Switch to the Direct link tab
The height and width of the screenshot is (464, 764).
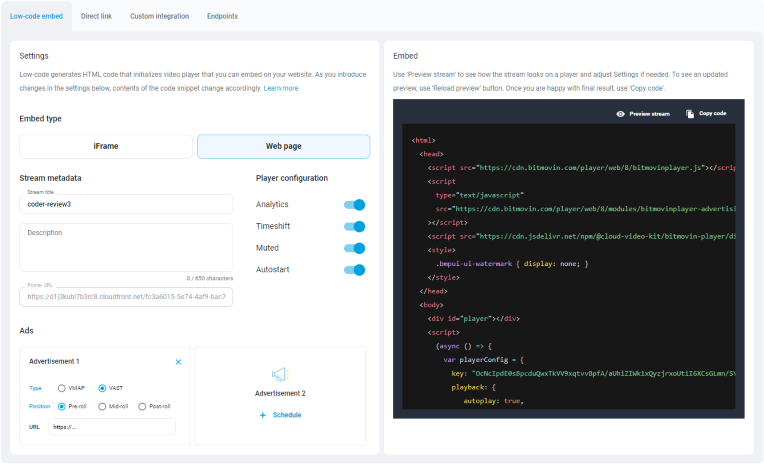point(96,17)
